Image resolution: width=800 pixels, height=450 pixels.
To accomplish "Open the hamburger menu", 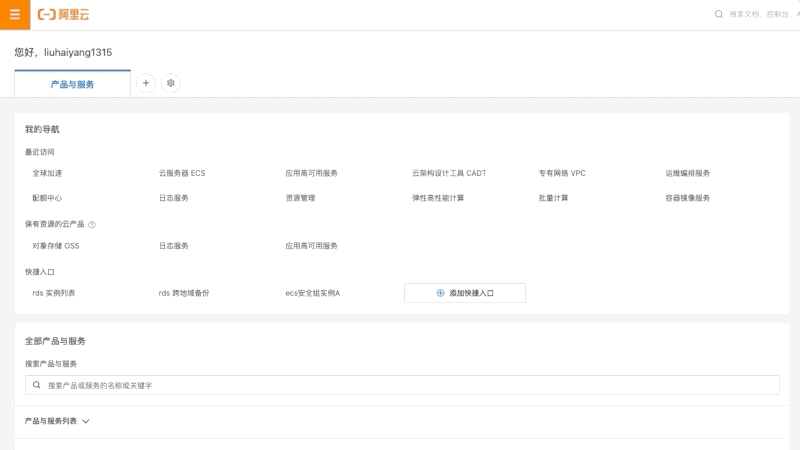I will pos(15,15).
